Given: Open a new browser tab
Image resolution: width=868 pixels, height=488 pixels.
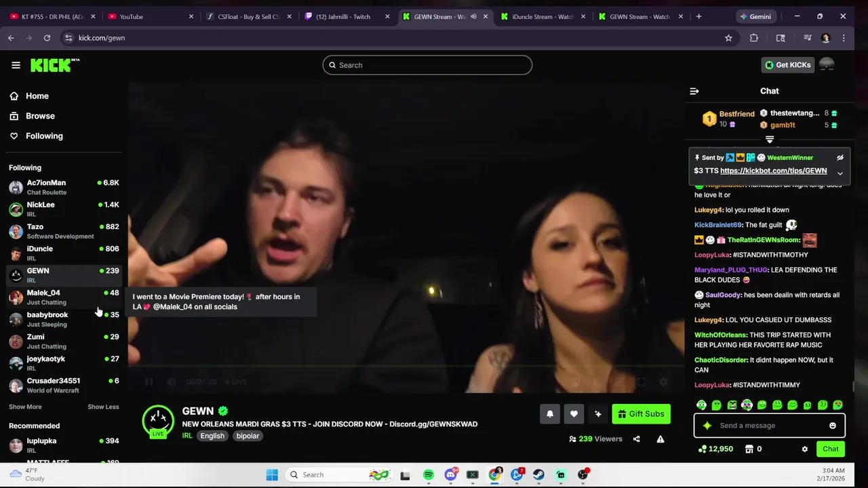Looking at the screenshot, I should 698,16.
